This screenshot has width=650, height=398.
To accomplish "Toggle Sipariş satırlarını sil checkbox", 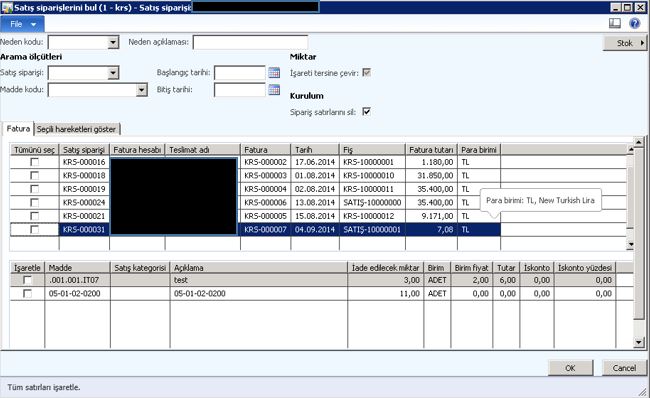I will coord(366,112).
